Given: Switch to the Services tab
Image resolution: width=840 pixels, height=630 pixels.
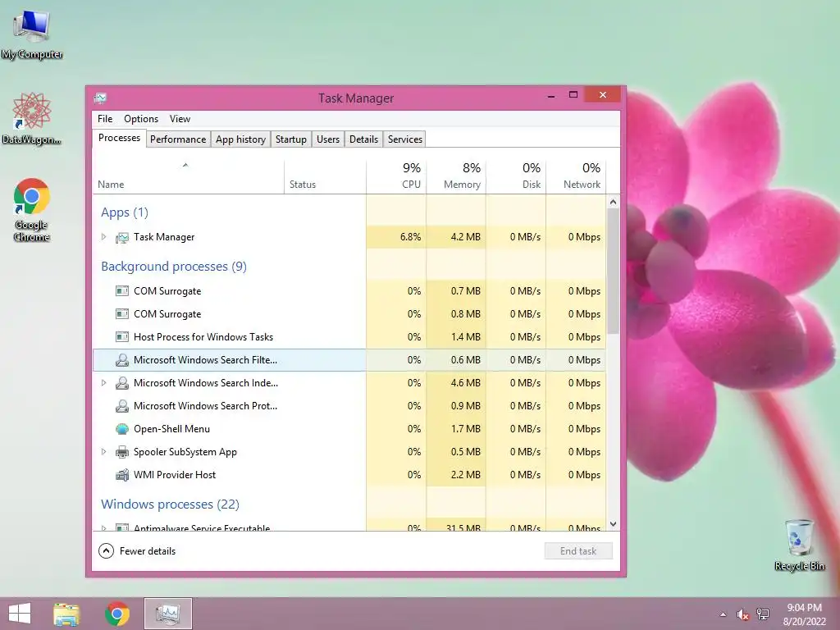Looking at the screenshot, I should tap(405, 139).
